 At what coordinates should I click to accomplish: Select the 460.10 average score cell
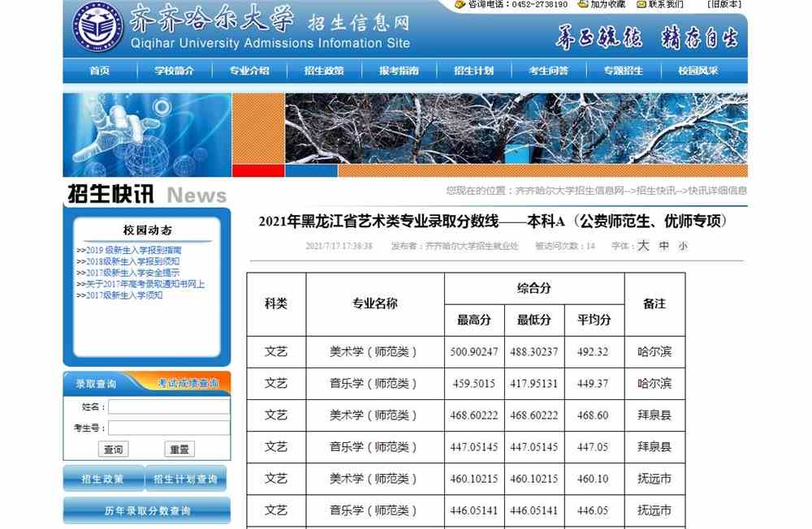(593, 479)
